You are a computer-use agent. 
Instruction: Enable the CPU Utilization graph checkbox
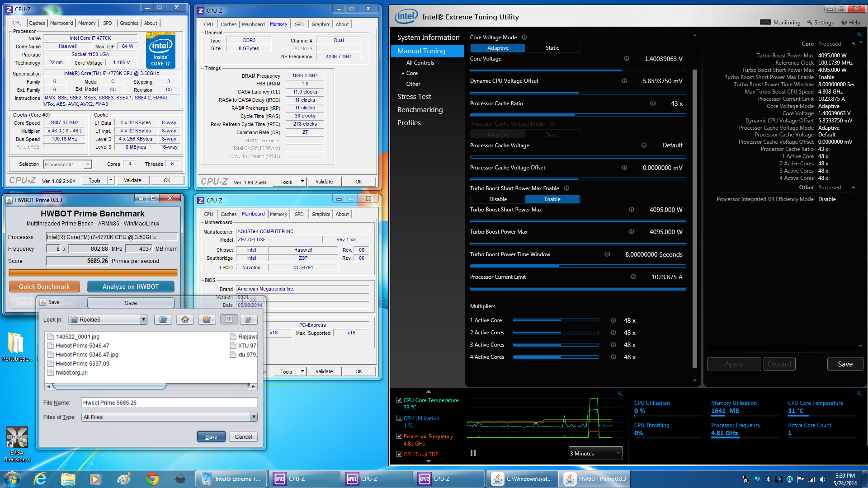click(399, 418)
